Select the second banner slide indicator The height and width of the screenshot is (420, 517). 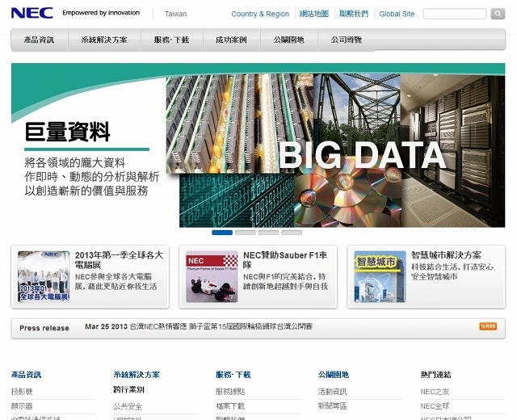(x=246, y=233)
